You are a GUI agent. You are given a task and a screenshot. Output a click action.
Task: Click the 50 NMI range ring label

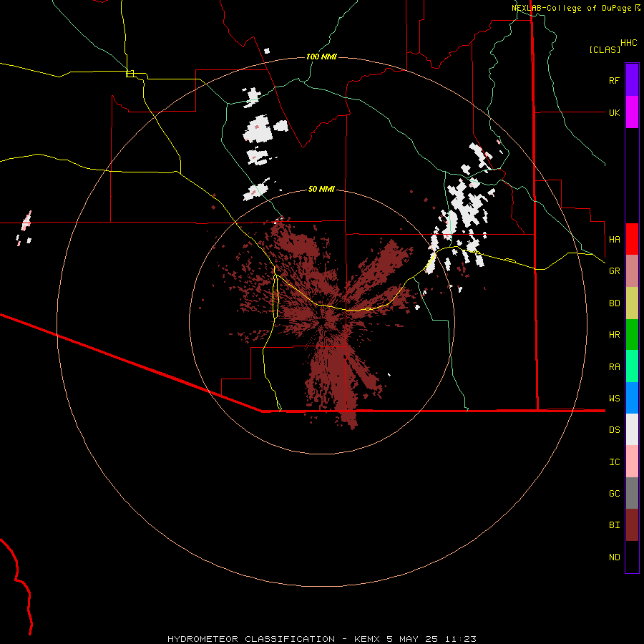[x=321, y=189]
